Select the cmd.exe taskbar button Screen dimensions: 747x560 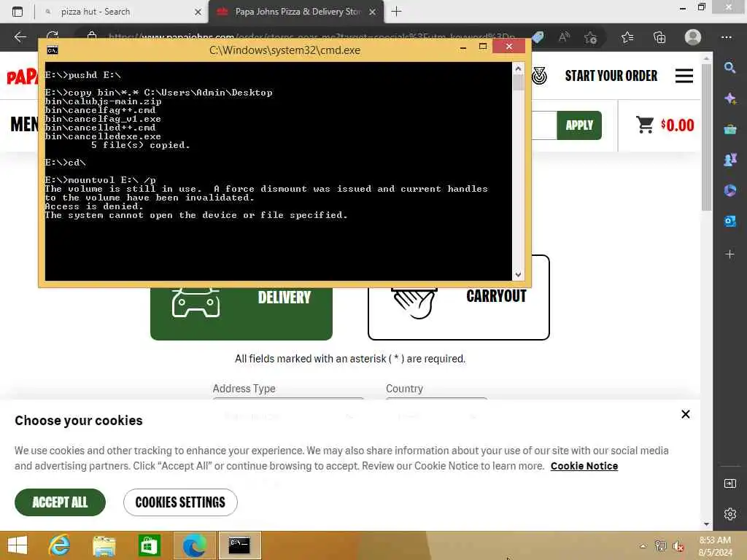[239, 545]
